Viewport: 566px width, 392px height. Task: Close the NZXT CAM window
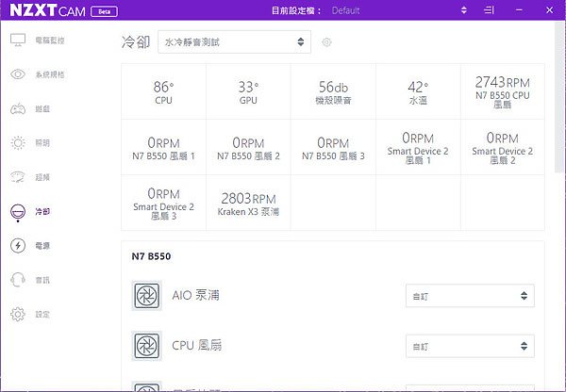pyautogui.click(x=549, y=10)
